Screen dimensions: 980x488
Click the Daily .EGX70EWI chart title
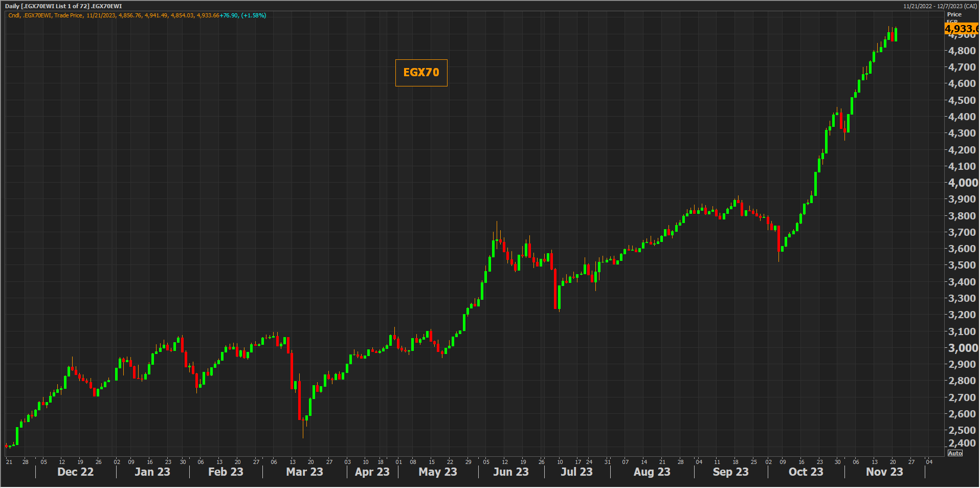point(63,6)
